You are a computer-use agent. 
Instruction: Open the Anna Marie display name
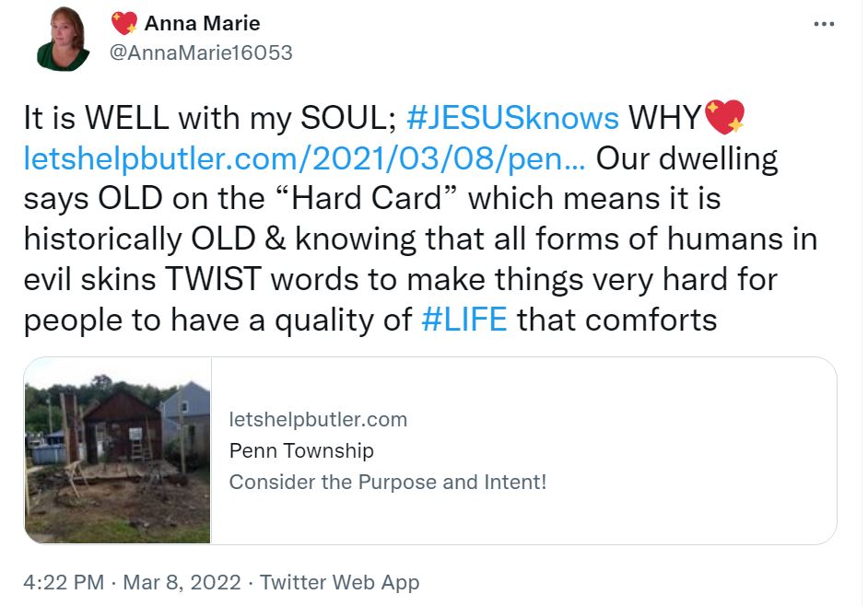202,23
